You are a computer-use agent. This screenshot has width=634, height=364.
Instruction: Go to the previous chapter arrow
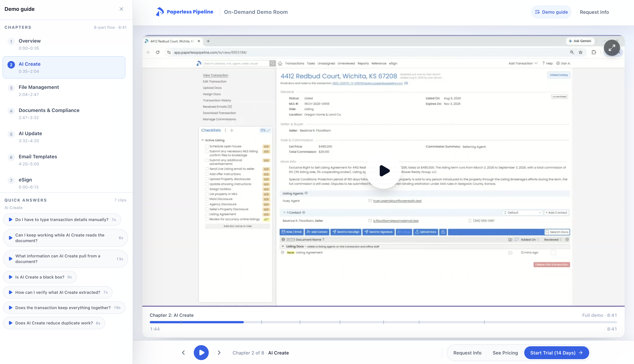183,352
